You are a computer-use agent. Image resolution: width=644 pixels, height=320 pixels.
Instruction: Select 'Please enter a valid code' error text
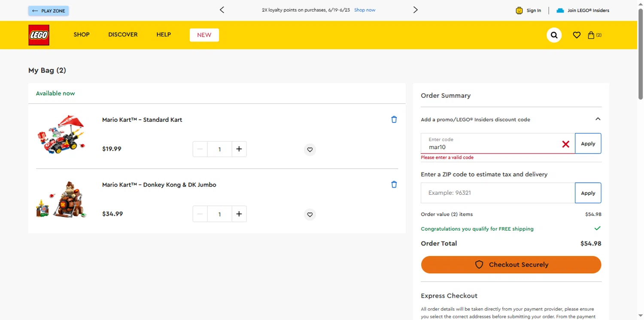point(447,157)
